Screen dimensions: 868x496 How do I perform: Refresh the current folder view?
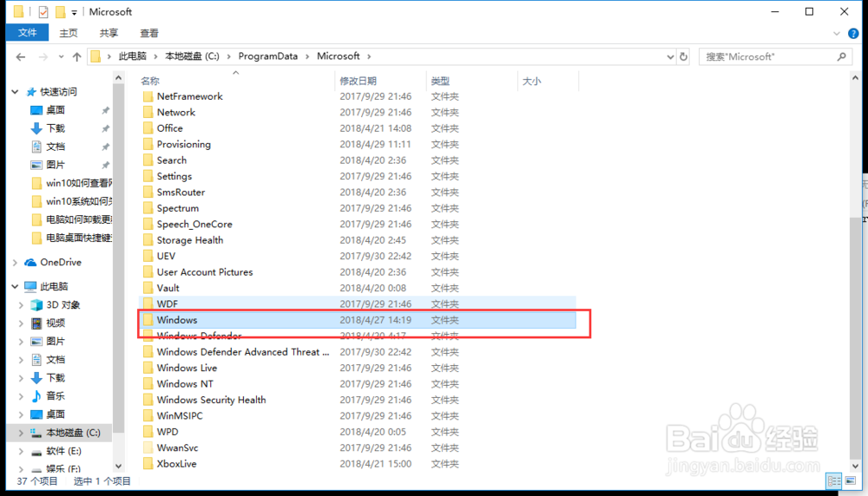[x=684, y=56]
